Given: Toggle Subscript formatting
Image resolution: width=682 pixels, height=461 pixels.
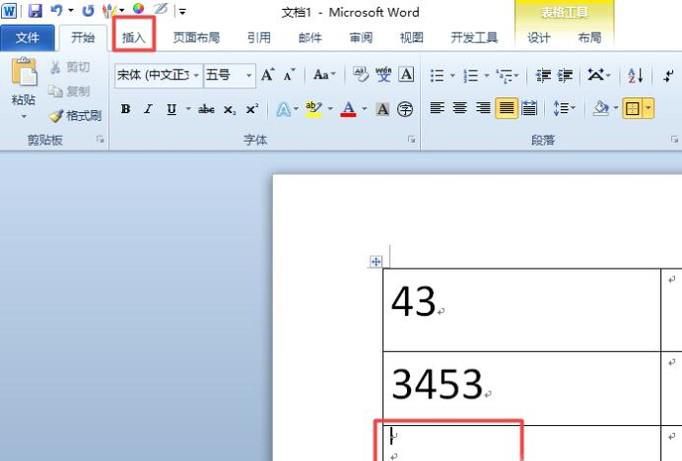Looking at the screenshot, I should pyautogui.click(x=229, y=110).
